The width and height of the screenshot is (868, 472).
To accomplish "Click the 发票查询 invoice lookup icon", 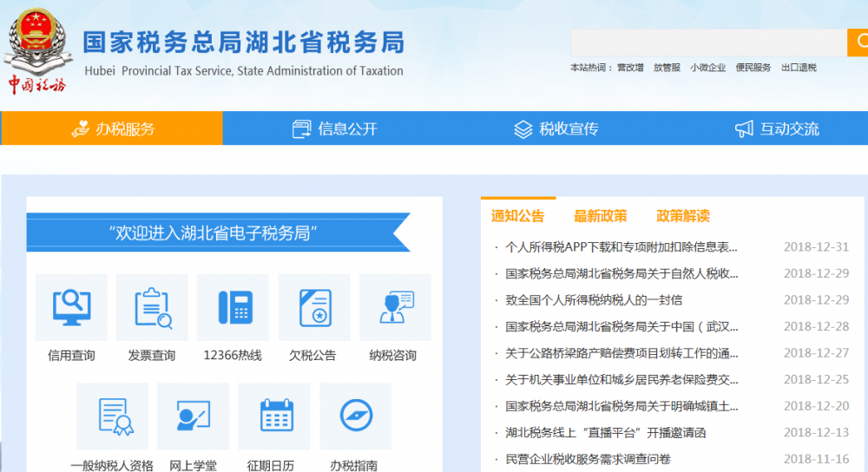I will tap(152, 308).
